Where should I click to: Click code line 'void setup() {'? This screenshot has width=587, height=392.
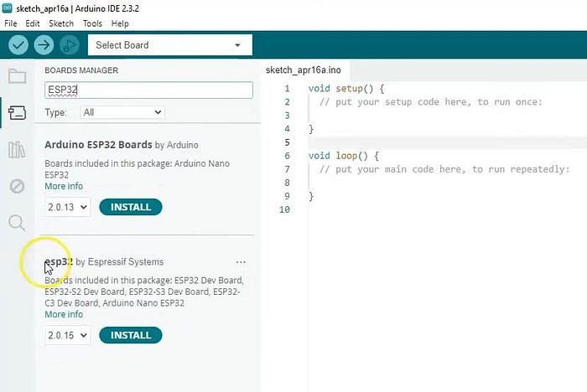pos(346,89)
